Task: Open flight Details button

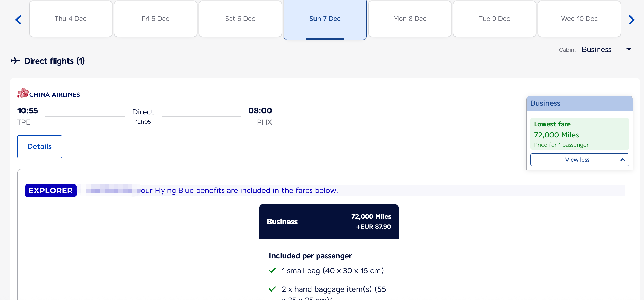Action: (39, 147)
